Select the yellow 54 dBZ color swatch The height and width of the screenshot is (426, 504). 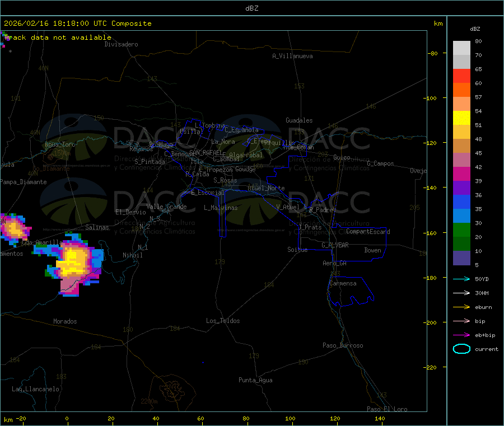point(461,118)
